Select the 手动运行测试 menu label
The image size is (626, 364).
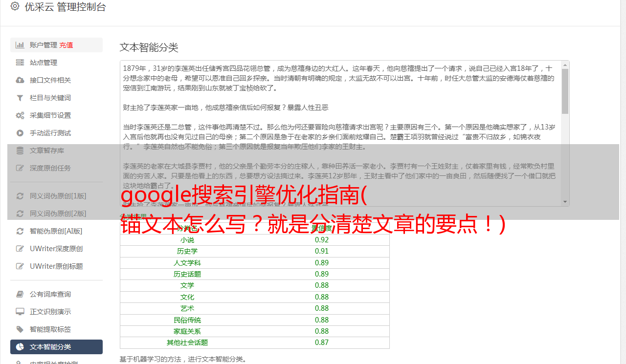[x=50, y=133]
